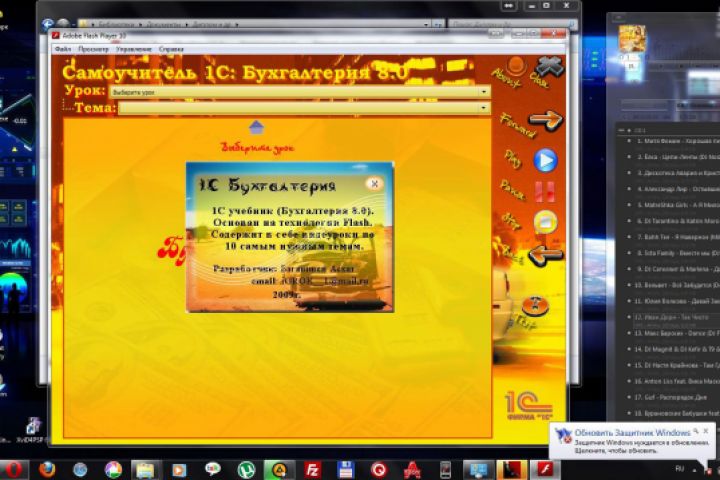The image size is (720, 480).
Task: Close the '1С Бухгалтерия' about popup
Action: click(374, 184)
